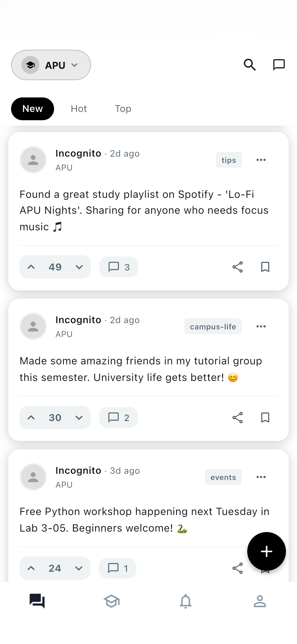Switch to the Top tab

pos(123,109)
